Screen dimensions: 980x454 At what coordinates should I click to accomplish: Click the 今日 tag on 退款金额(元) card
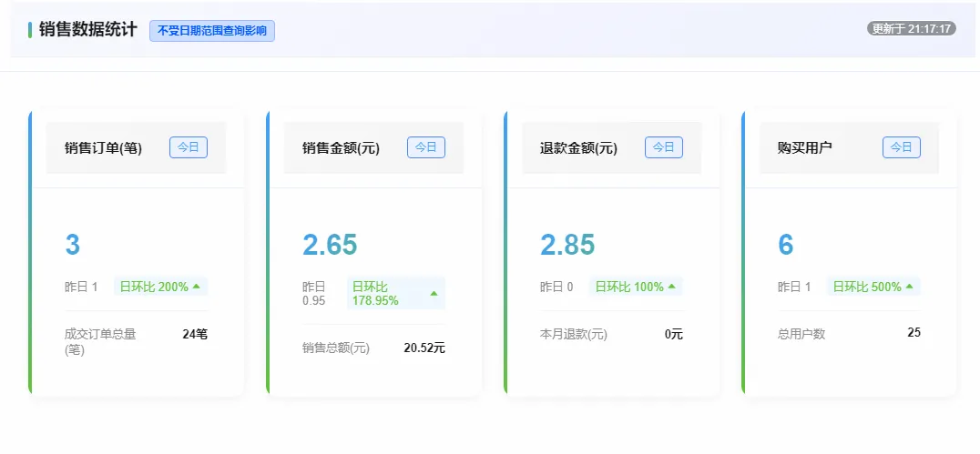(x=664, y=147)
